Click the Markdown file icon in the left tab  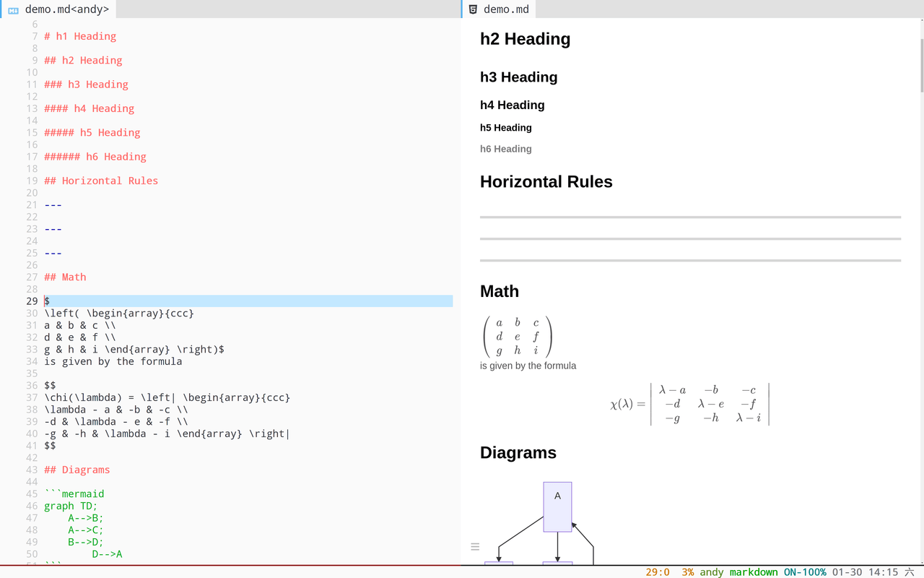click(x=13, y=10)
